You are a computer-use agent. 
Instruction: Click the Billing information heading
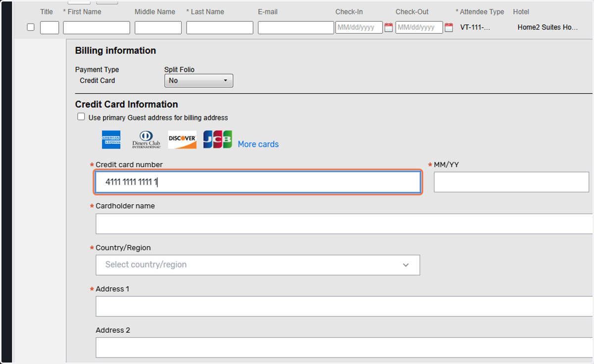(x=115, y=50)
